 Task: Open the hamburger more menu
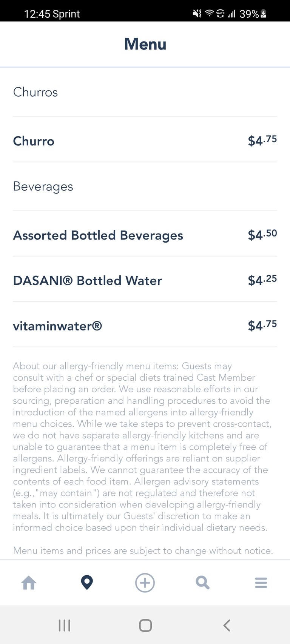[261, 583]
